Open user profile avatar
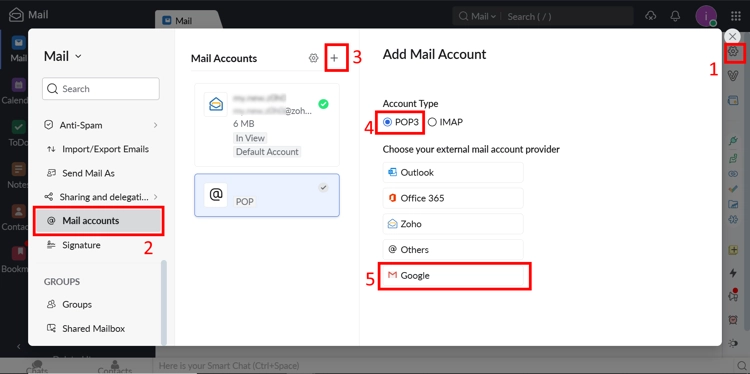 (706, 16)
